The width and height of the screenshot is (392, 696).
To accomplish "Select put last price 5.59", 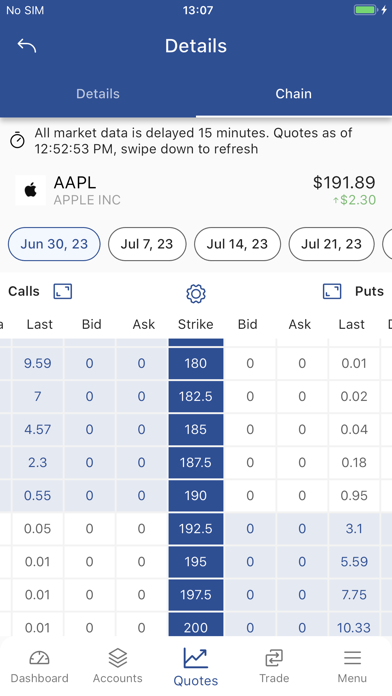I will click(x=354, y=562).
